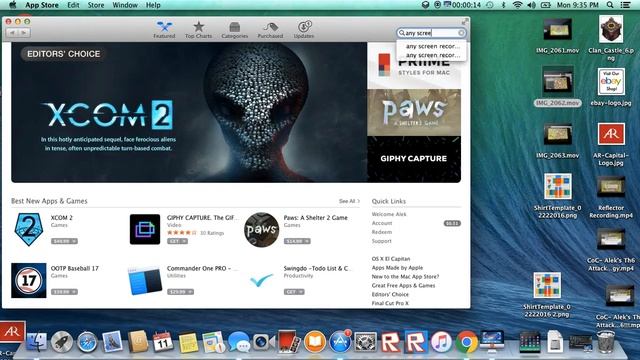Open the Account quick link
This screenshot has height=360, width=640.
tap(382, 223)
